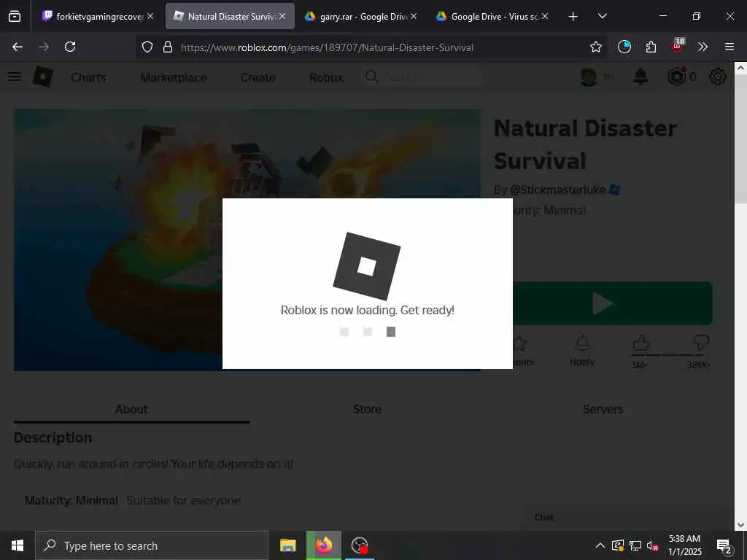Open the user avatar profile

[x=589, y=77]
